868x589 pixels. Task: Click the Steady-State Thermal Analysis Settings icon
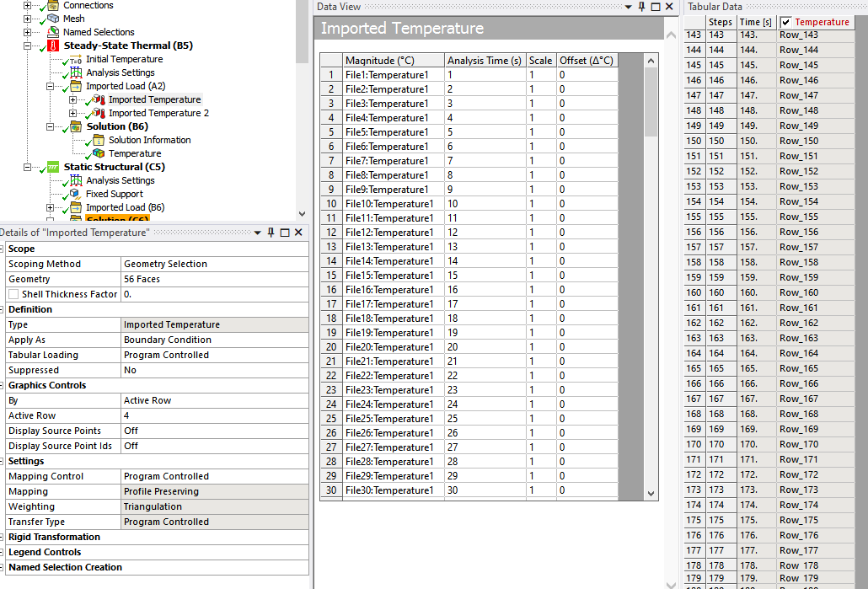tap(76, 72)
